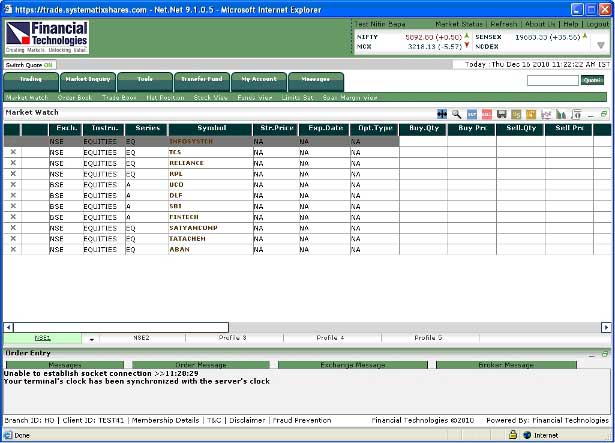Open the Net Position submenu link
615x443 pixels.
(165, 97)
